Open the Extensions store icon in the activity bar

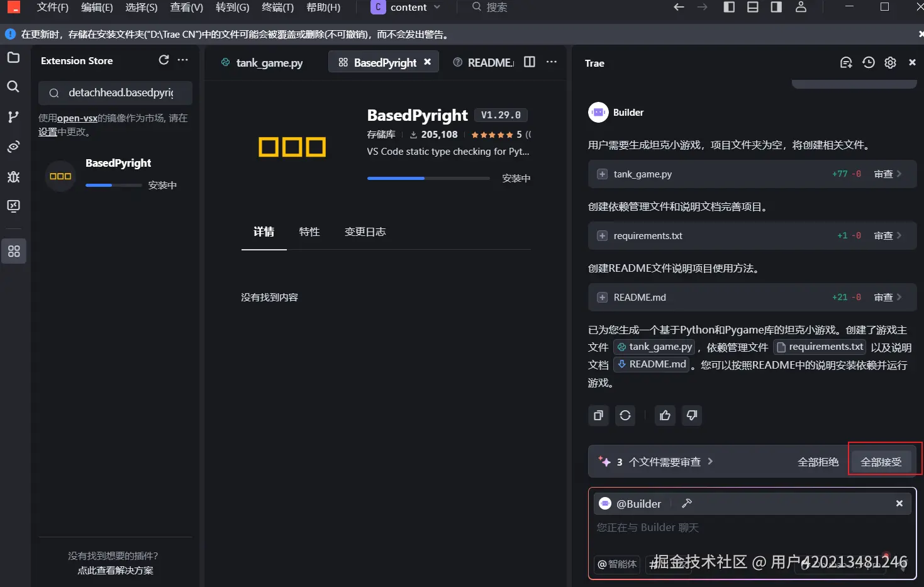pyautogui.click(x=14, y=252)
